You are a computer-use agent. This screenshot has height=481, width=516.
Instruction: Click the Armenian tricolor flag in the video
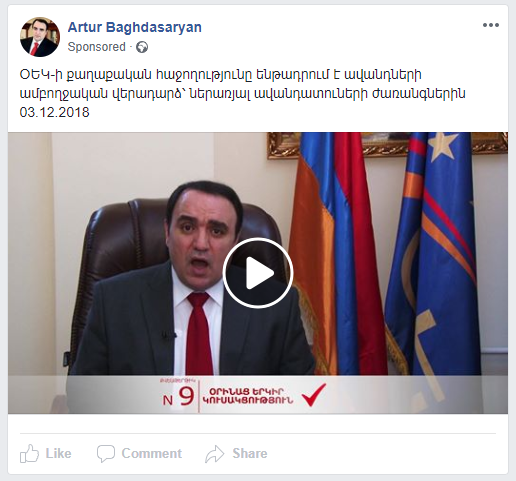(x=337, y=253)
